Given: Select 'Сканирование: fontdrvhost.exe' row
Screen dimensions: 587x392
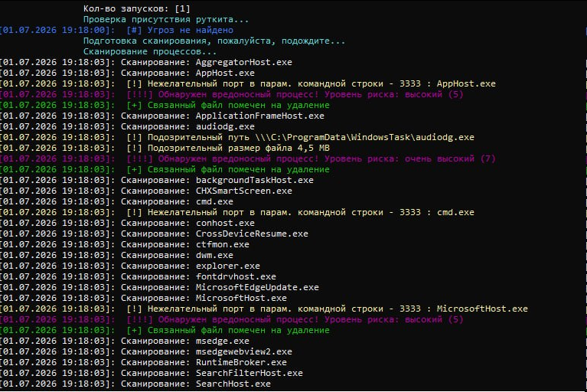Looking at the screenshot, I should [x=138, y=276].
